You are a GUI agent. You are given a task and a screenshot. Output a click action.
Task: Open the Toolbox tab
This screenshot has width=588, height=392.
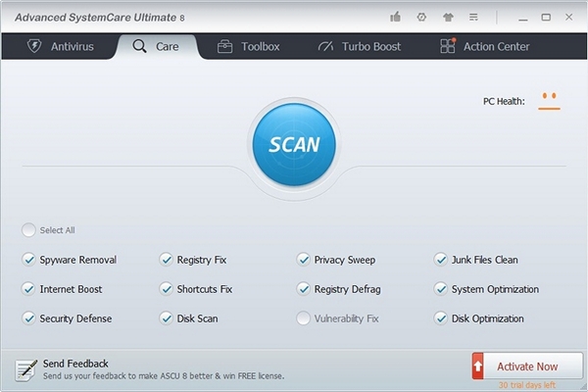coord(248,46)
